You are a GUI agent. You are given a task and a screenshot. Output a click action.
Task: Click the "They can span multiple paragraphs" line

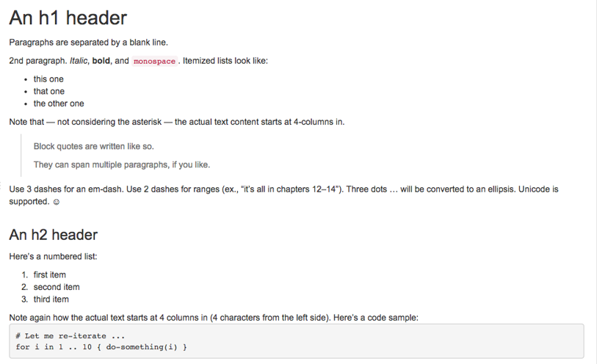pos(121,164)
